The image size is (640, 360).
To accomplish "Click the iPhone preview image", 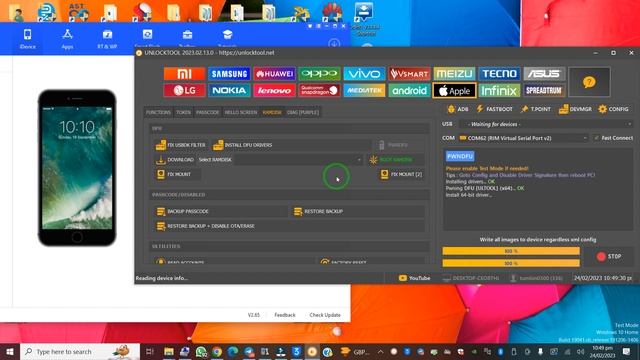I will (77, 168).
